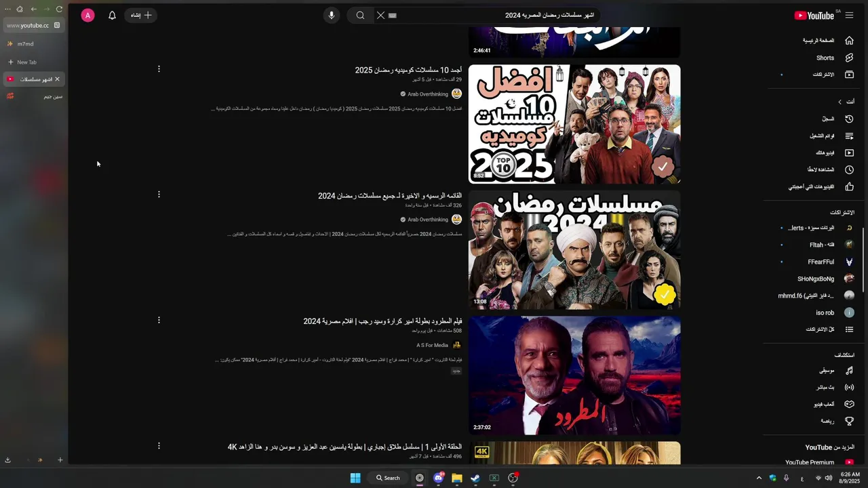The image size is (868, 488).
Task: Open options menu for رمضان 2024 official list video
Action: coord(159,195)
